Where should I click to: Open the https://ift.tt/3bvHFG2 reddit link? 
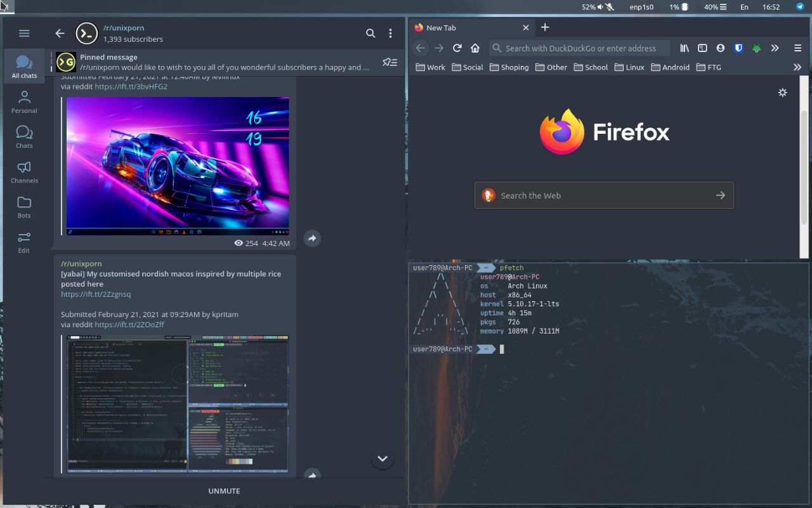click(131, 86)
